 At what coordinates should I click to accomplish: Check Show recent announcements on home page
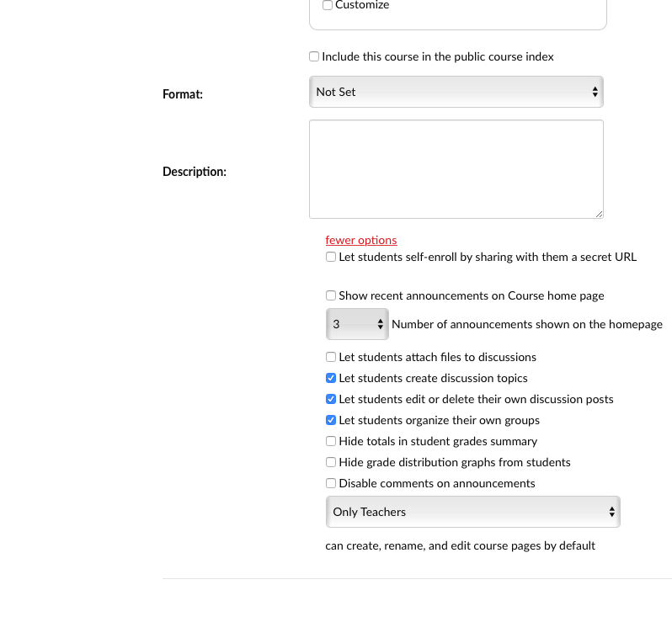coord(331,295)
